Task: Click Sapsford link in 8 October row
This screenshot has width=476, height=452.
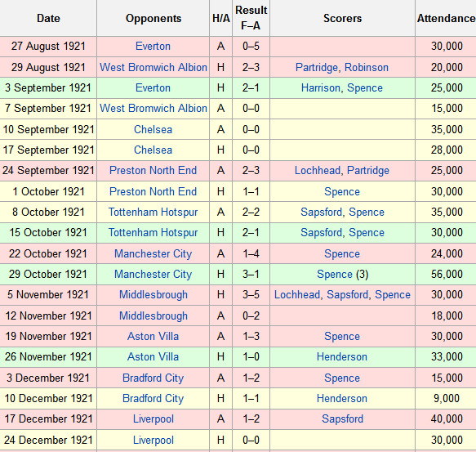Action: (322, 213)
